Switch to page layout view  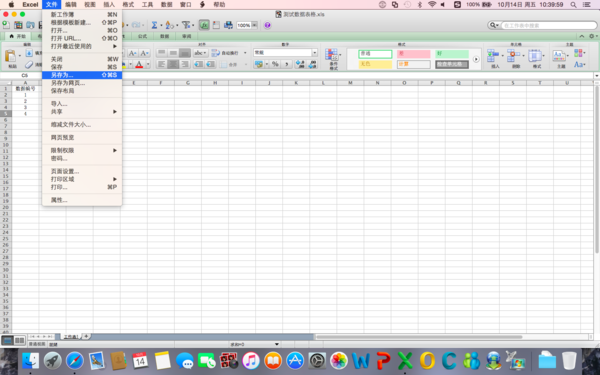pos(19,340)
